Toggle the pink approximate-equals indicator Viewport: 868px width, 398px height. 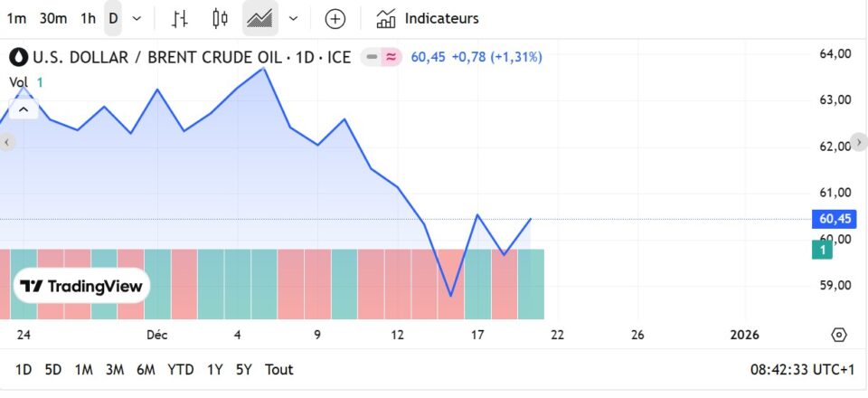coord(392,57)
